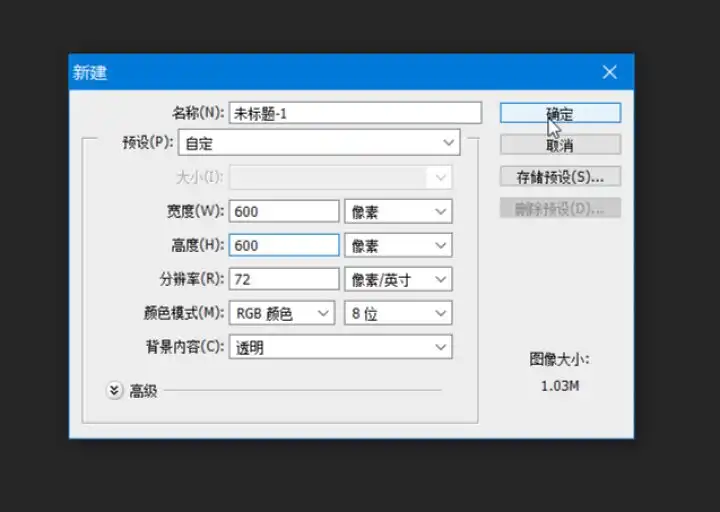This screenshot has width=720, height=512.
Task: Click the 存储预设(S)... button
Action: pos(560,177)
